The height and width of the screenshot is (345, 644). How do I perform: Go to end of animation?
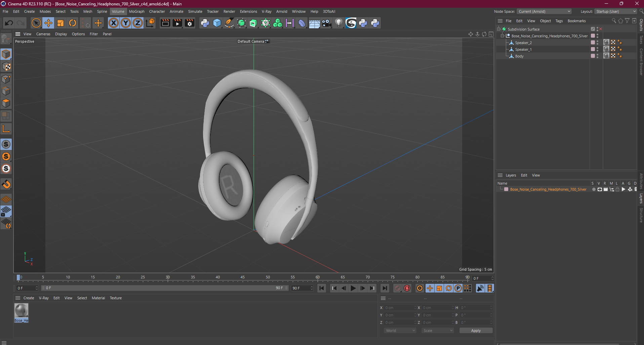pyautogui.click(x=385, y=288)
